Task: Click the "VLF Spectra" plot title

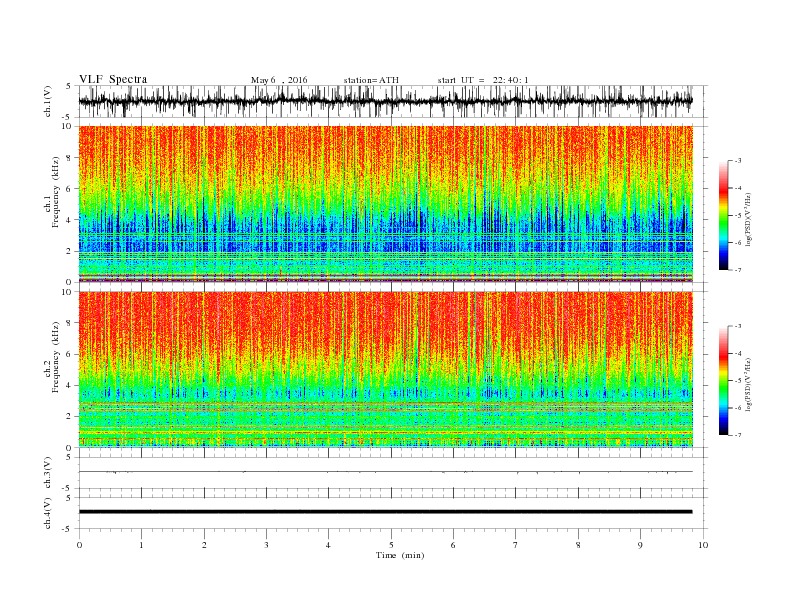Action: 113,79
